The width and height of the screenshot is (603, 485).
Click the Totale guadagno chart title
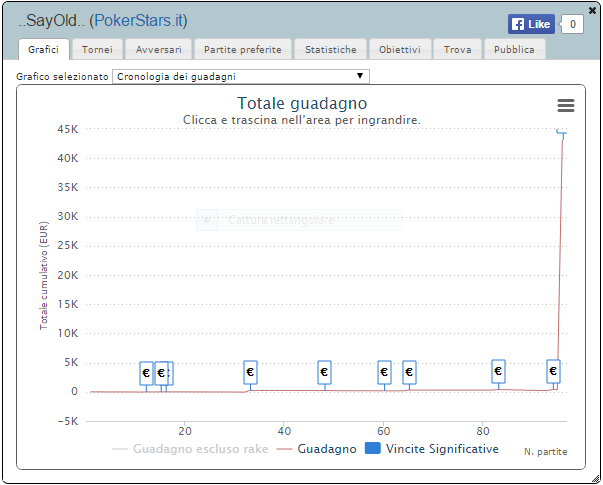tap(302, 103)
